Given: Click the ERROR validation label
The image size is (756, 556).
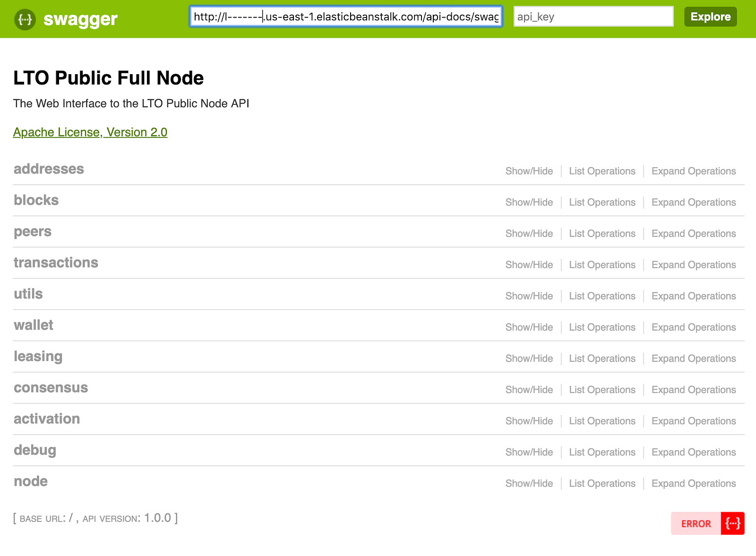Looking at the screenshot, I should 696,523.
